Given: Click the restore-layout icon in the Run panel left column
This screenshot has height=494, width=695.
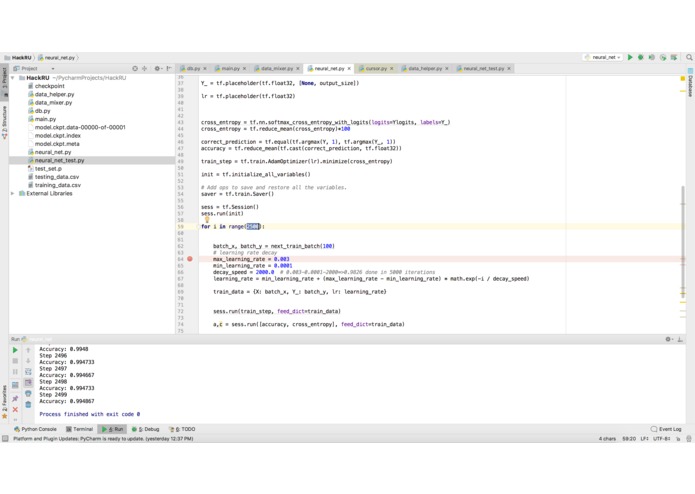Looking at the screenshot, I should coord(15,385).
